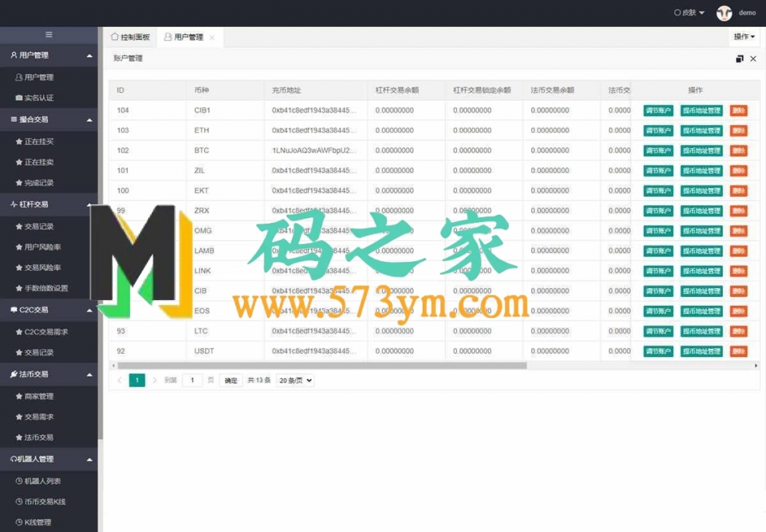Click 确定 to confirm page jump
This screenshot has width=766, height=532.
(x=231, y=381)
